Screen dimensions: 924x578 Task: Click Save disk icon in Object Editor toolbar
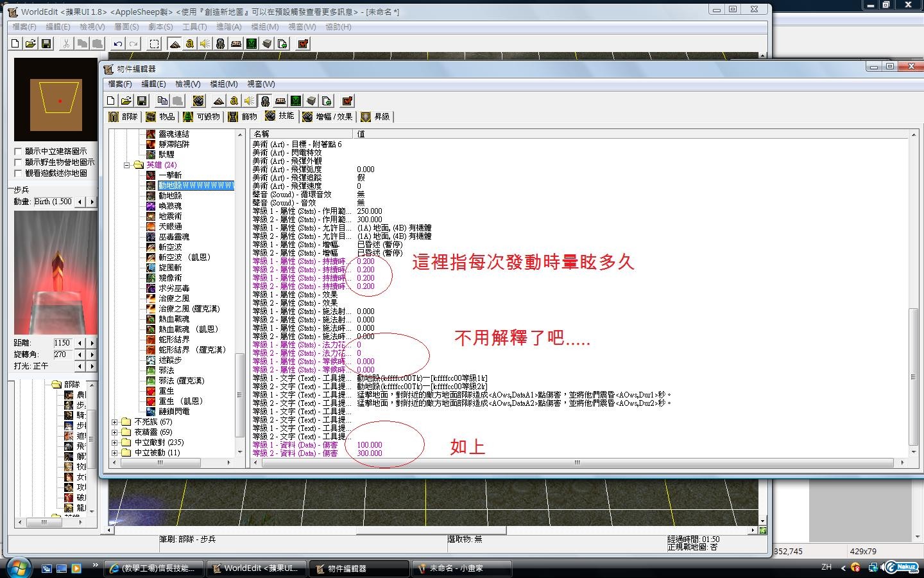(142, 101)
